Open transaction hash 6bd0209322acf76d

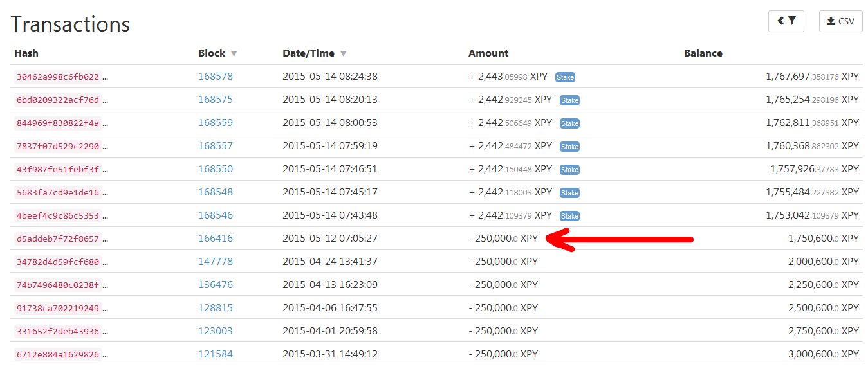[x=57, y=100]
